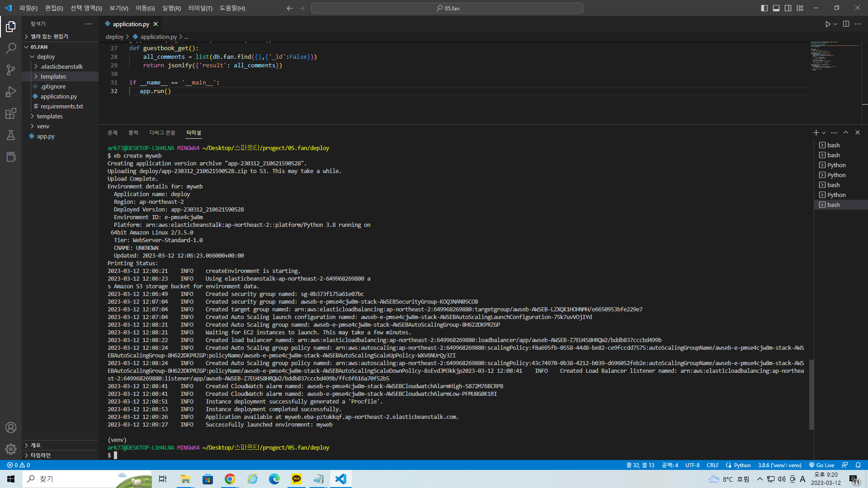Open the Terminal menu (터미널)
This screenshot has width=868, height=488.
tap(200, 8)
